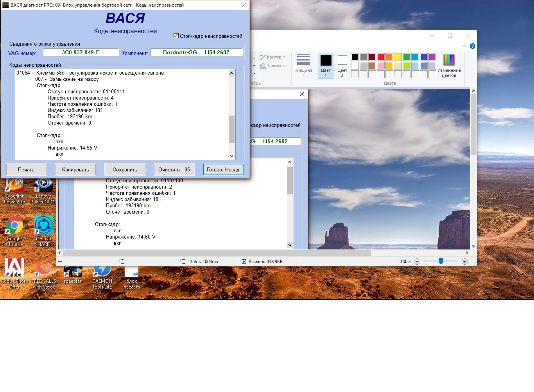Open the Толщина line thickness dropdown
Viewport: 534px width, 392px height.
pos(303,65)
